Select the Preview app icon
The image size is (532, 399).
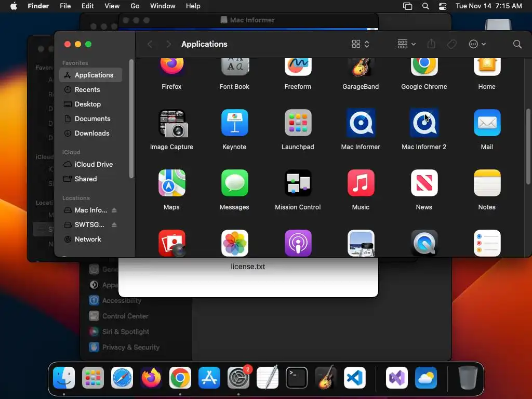click(x=361, y=243)
